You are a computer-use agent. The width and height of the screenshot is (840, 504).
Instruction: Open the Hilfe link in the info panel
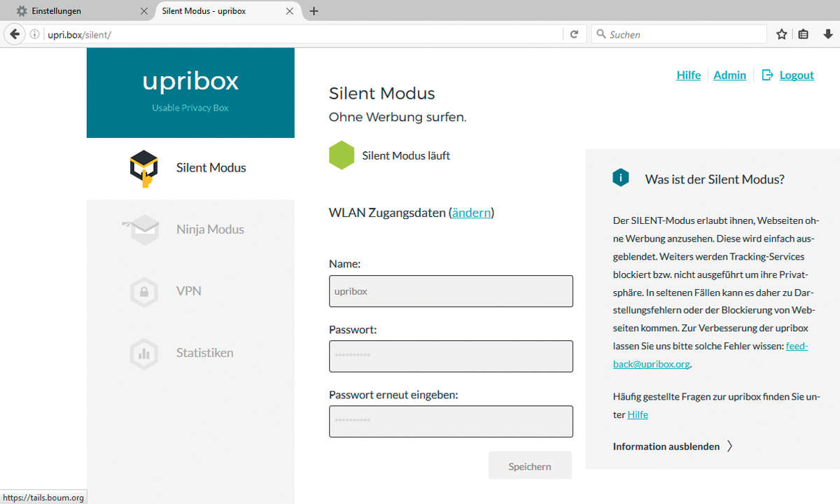(638, 414)
